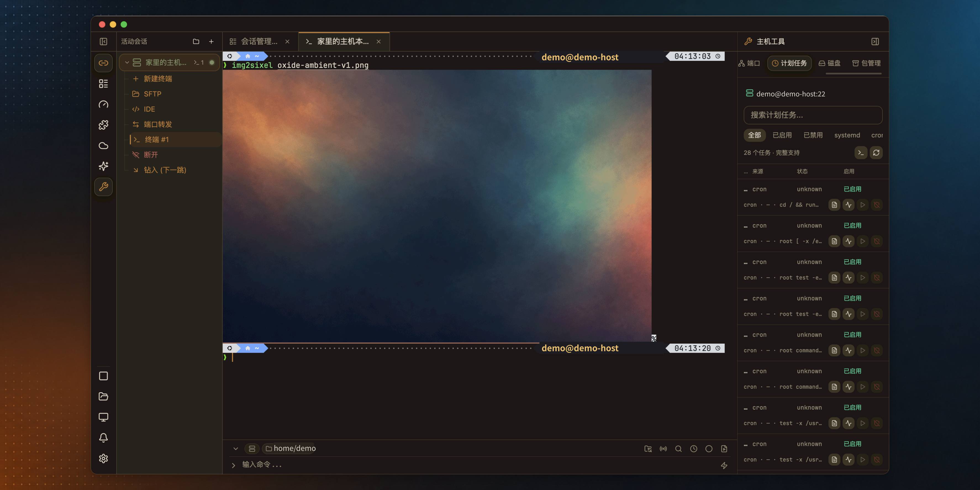Open terminal icon next to task count

coord(861,152)
